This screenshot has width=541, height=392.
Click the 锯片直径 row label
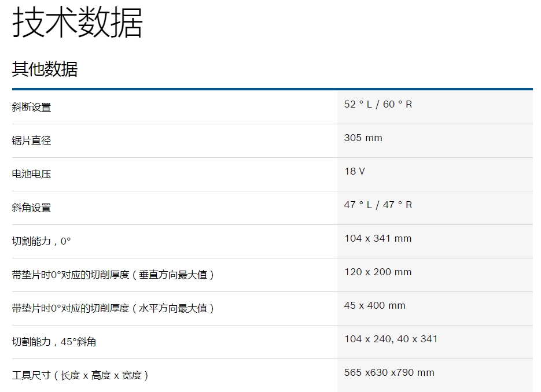(31, 140)
